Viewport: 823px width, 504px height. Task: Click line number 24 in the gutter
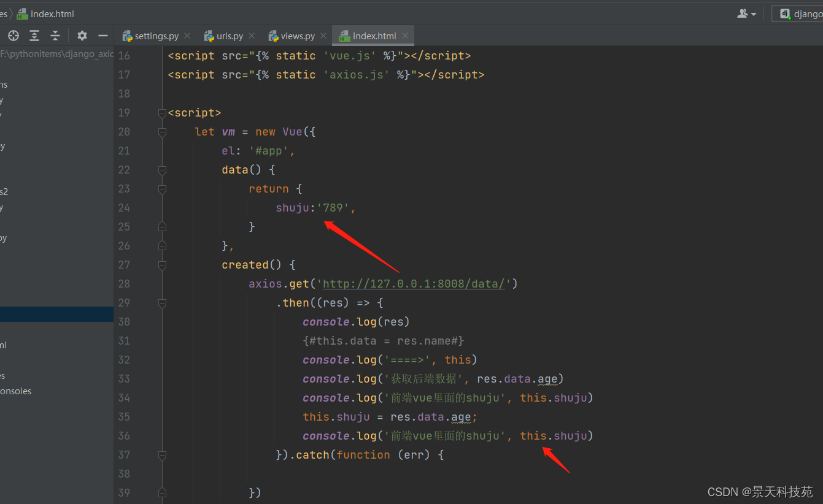(x=123, y=208)
